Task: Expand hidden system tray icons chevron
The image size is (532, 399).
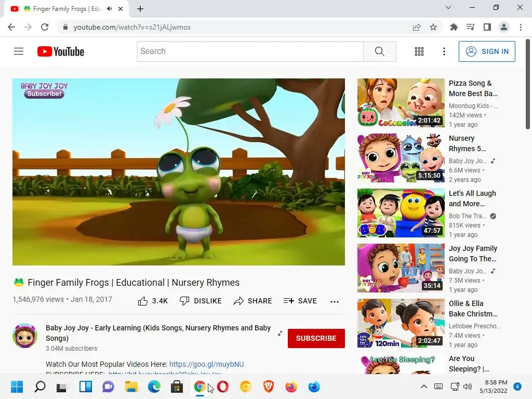Action: point(424,386)
